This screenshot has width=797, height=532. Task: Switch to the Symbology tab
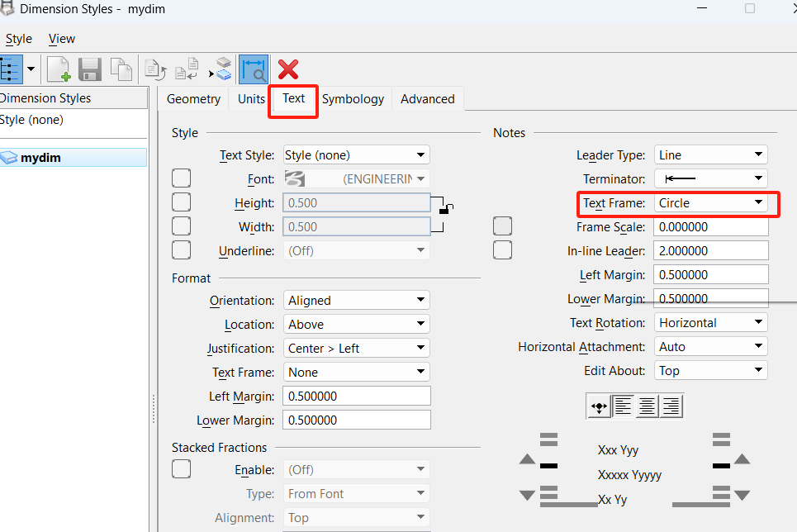pyautogui.click(x=353, y=99)
